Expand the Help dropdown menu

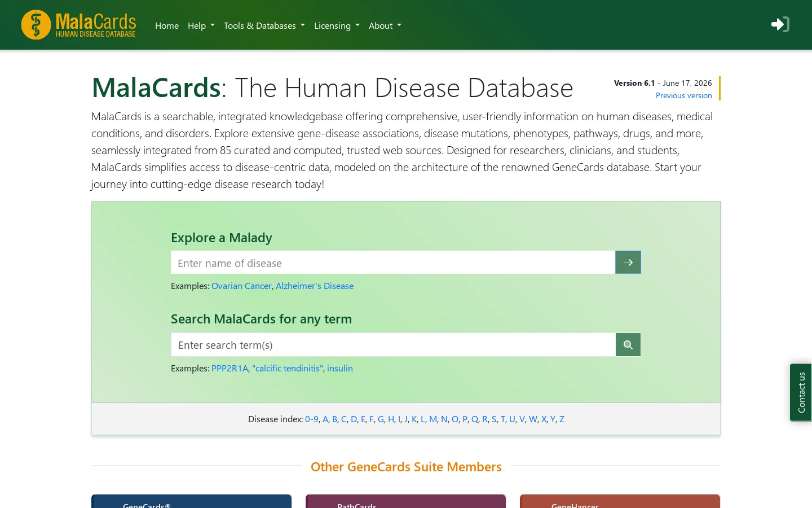[201, 25]
